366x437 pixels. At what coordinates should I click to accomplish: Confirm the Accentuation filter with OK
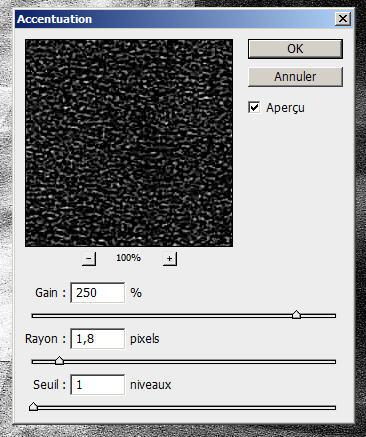point(295,49)
